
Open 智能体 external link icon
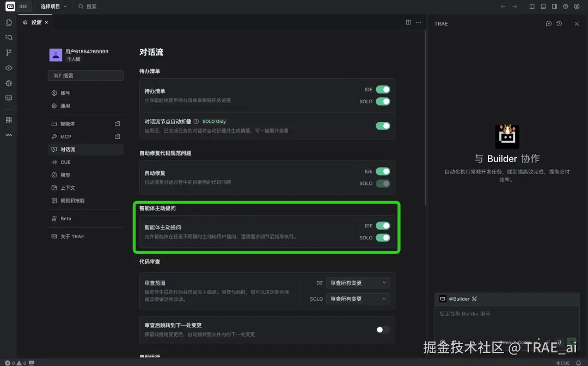(x=118, y=123)
